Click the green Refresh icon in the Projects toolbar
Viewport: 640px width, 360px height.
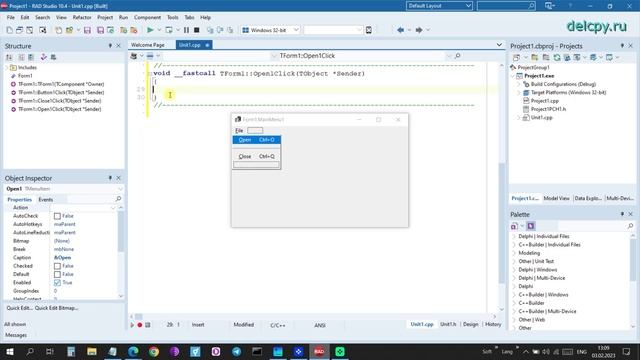click(x=557, y=58)
